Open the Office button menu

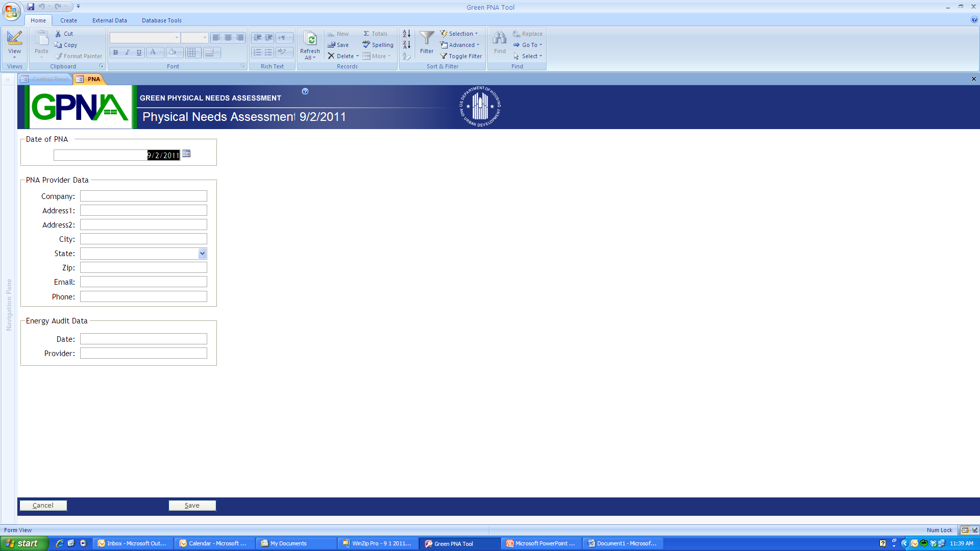click(11, 10)
